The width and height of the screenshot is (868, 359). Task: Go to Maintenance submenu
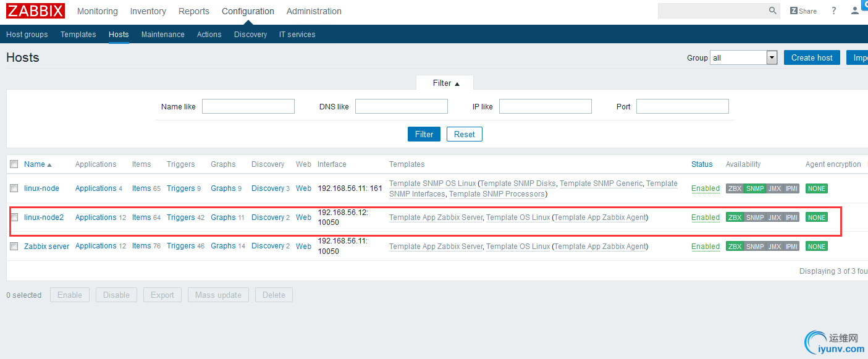click(x=163, y=35)
